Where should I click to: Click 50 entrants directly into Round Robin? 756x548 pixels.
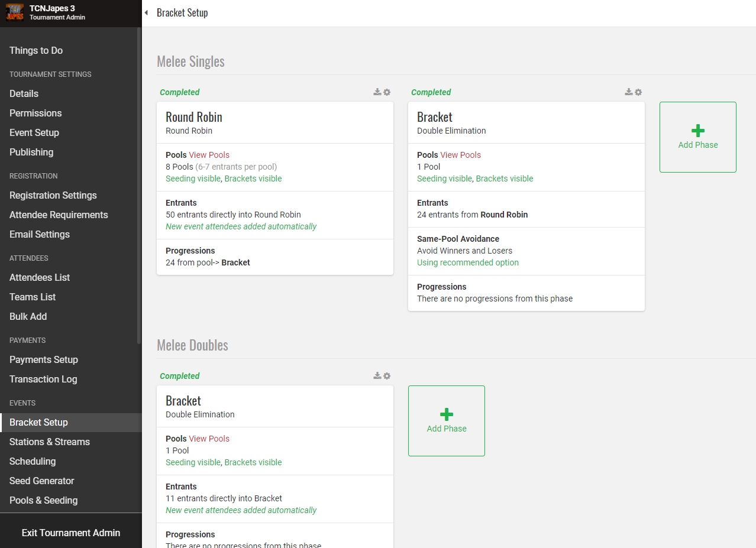(233, 215)
